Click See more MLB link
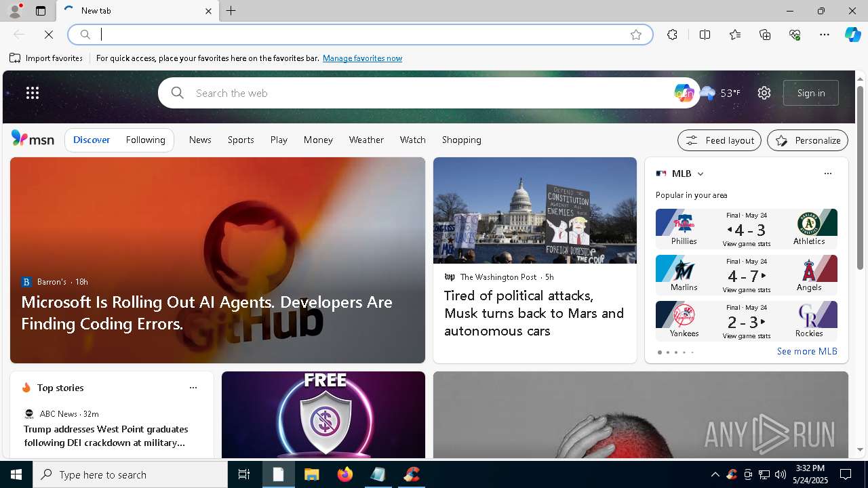The width and height of the screenshot is (868, 488). click(x=807, y=351)
